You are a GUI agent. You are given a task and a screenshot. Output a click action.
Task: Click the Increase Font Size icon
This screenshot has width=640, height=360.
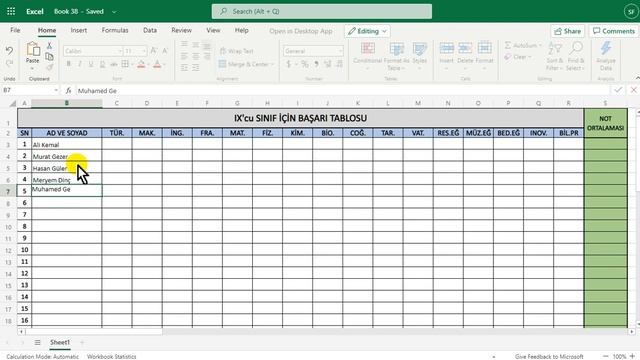click(153, 51)
